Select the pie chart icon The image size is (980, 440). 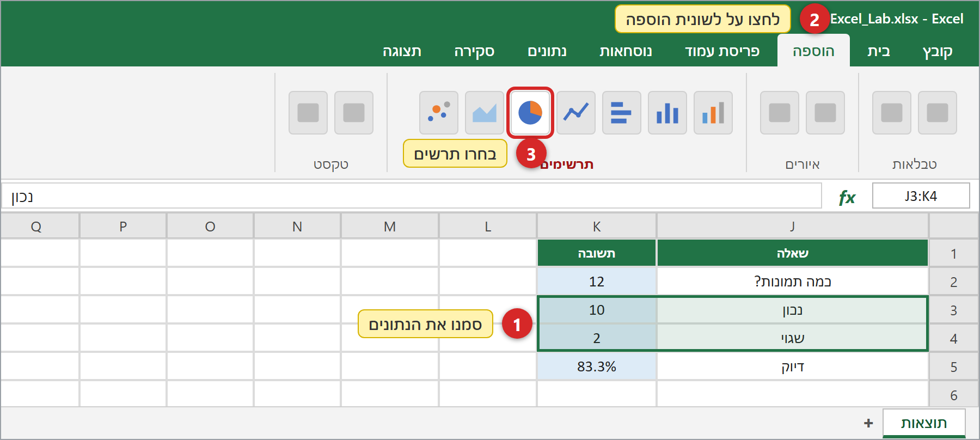(530, 113)
